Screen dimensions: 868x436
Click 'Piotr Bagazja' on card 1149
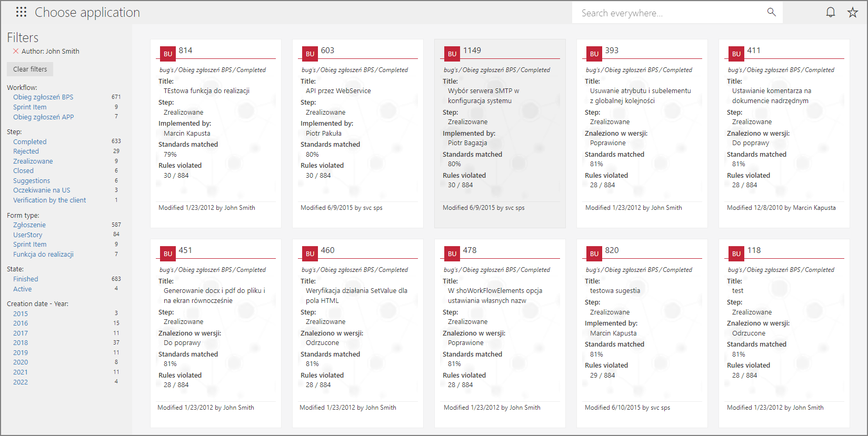coord(467,143)
